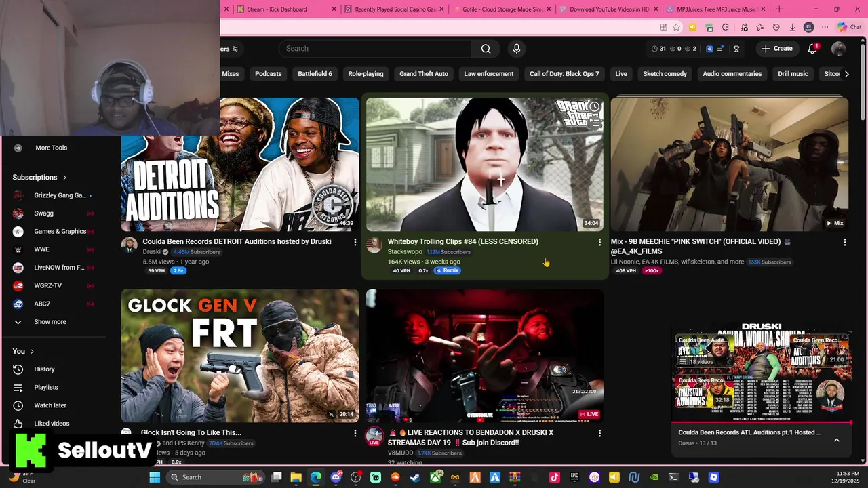Open the YouTube notifications bell
The height and width of the screenshot is (488, 868).
812,49
